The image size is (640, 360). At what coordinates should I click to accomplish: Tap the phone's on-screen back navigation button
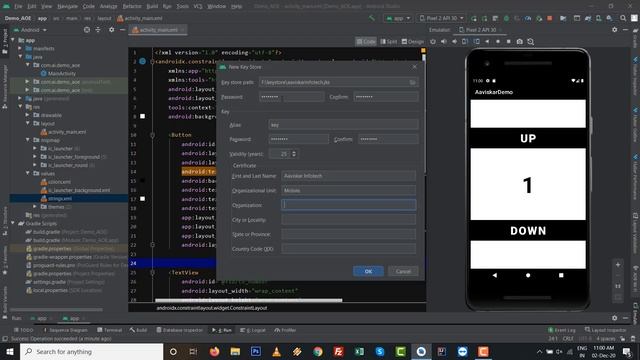pyautogui.click(x=495, y=276)
